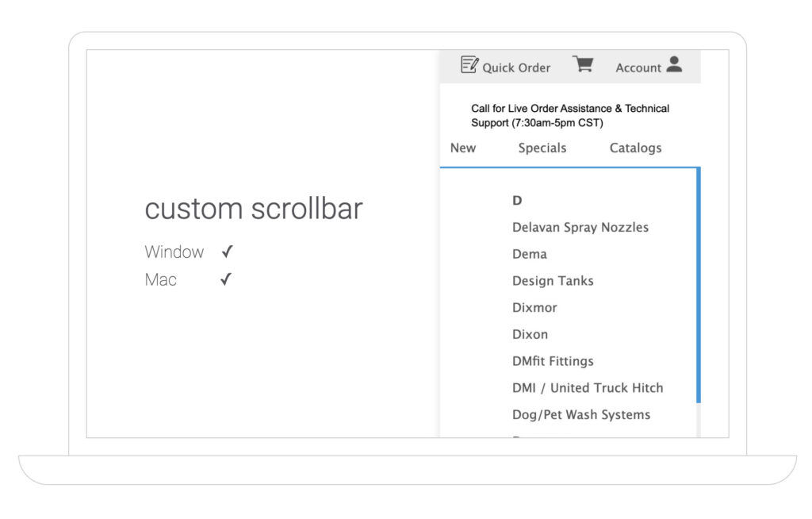Select DMI / United Truck Hitch

pos(588,388)
